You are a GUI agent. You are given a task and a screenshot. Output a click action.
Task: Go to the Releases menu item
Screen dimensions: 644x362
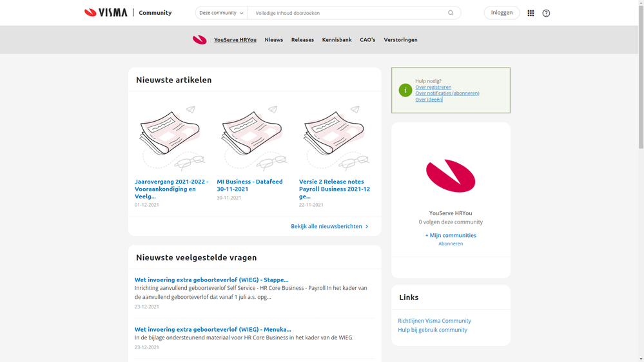tap(302, 40)
